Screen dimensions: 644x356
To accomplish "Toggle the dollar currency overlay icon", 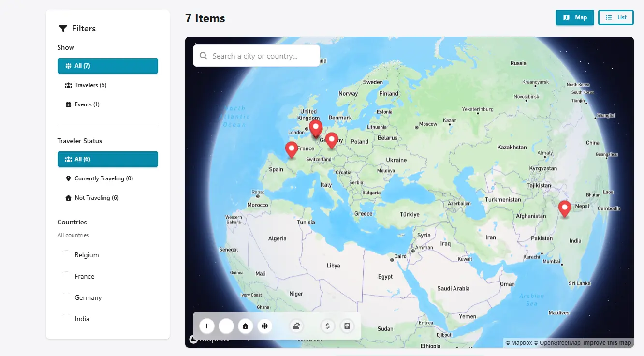I will (x=328, y=326).
